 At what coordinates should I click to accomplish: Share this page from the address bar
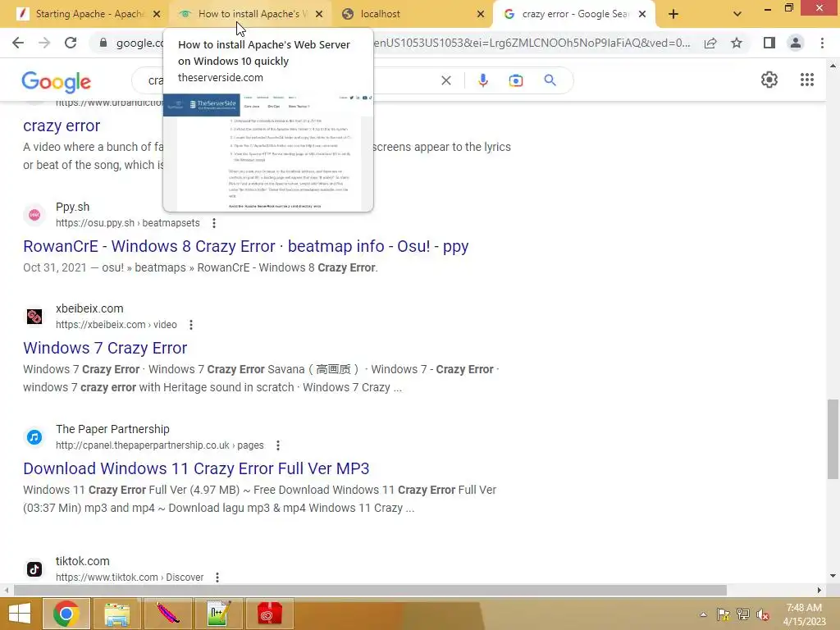[710, 43]
